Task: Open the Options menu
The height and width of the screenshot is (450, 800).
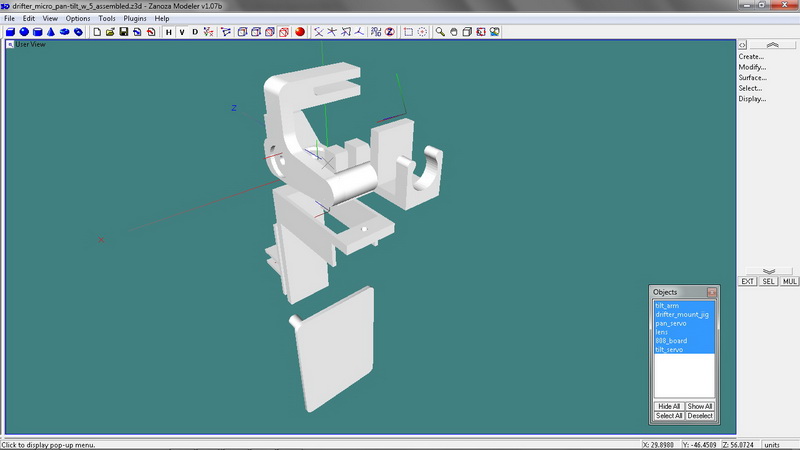Action: click(x=78, y=18)
